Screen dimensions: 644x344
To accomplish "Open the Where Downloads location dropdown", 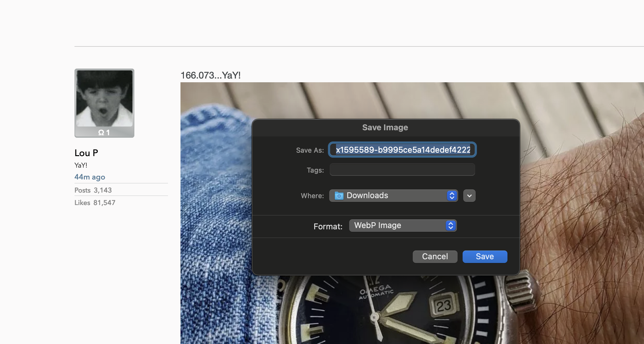I will click(393, 196).
